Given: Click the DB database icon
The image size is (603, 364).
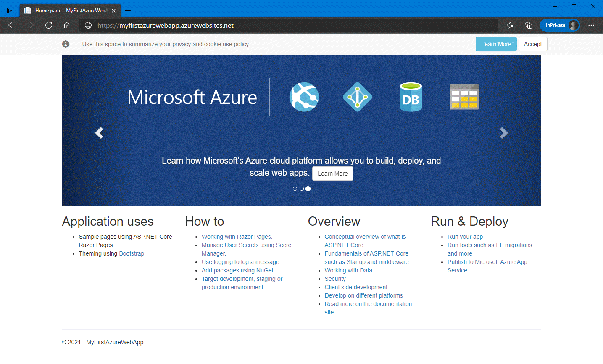Looking at the screenshot, I should coord(411,97).
